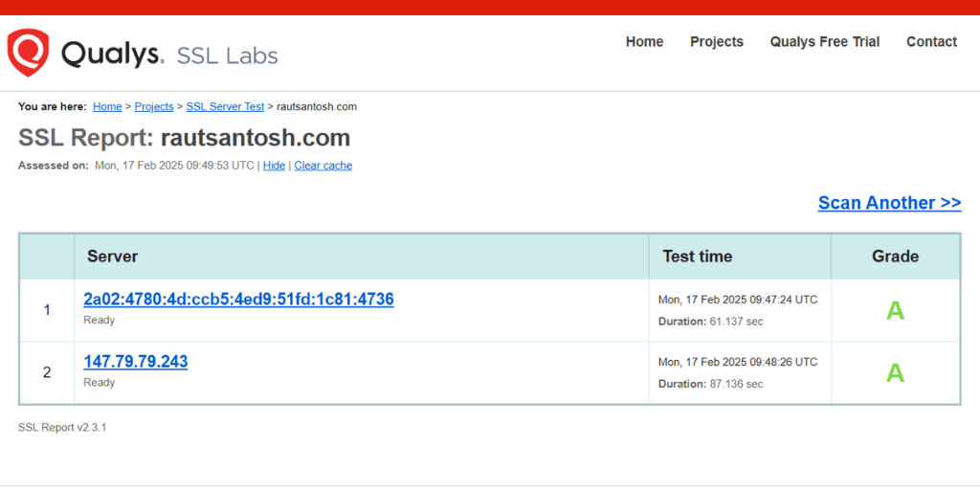Open the Projects navigation menu item
980x490 pixels.
[x=717, y=42]
